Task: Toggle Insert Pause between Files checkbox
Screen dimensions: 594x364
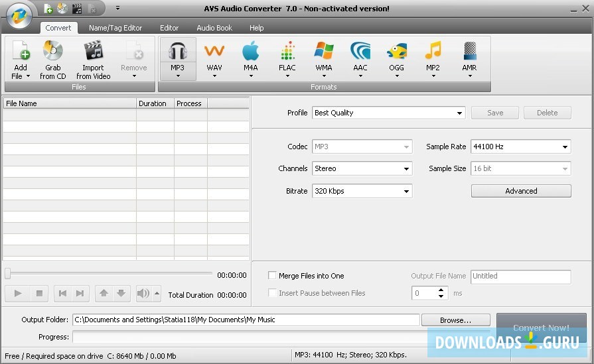Action: click(x=272, y=293)
